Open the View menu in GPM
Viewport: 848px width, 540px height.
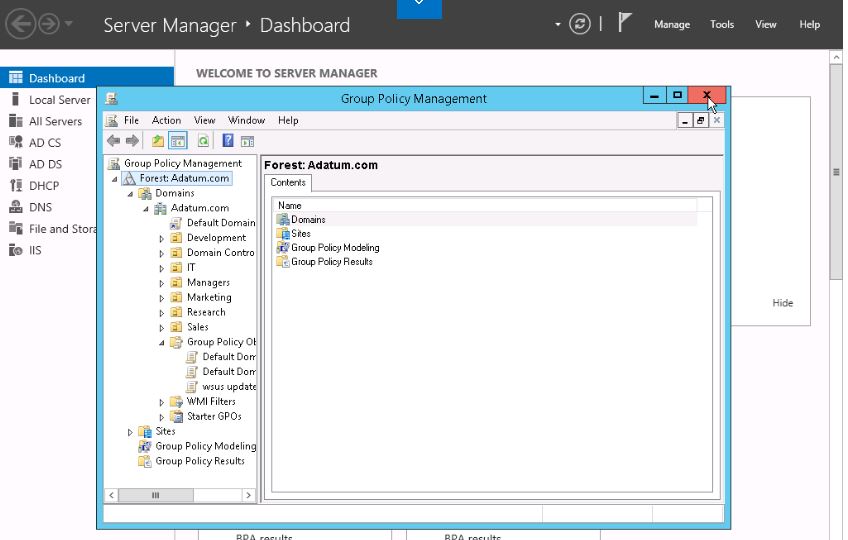pos(204,120)
